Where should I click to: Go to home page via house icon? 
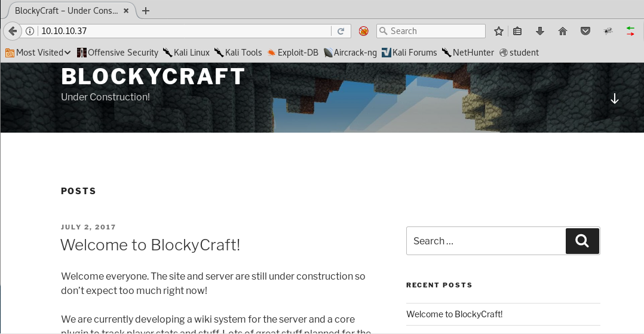(562, 31)
